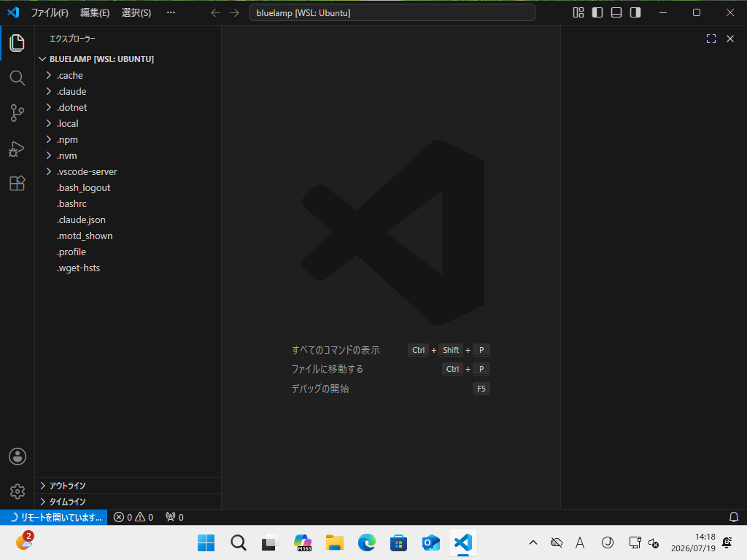This screenshot has height=560, width=747.
Task: Expand the タイムライン section
Action: [128, 502]
